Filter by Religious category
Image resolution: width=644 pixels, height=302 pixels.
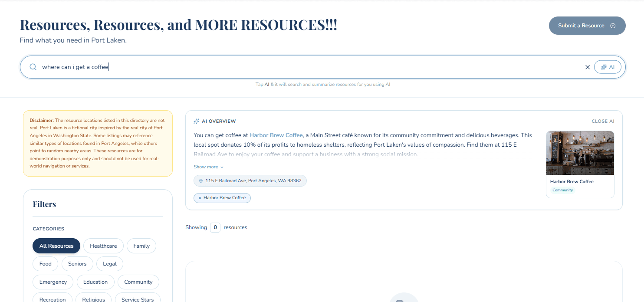click(x=94, y=299)
